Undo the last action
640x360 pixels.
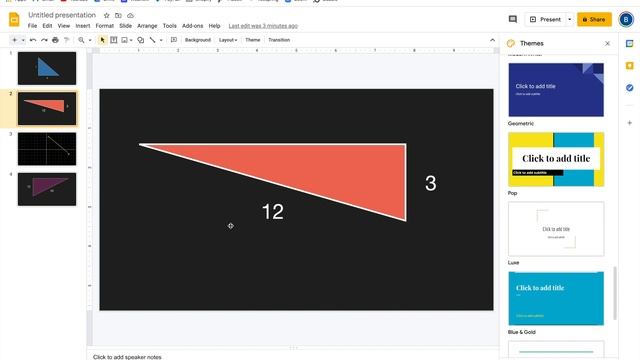click(x=33, y=40)
